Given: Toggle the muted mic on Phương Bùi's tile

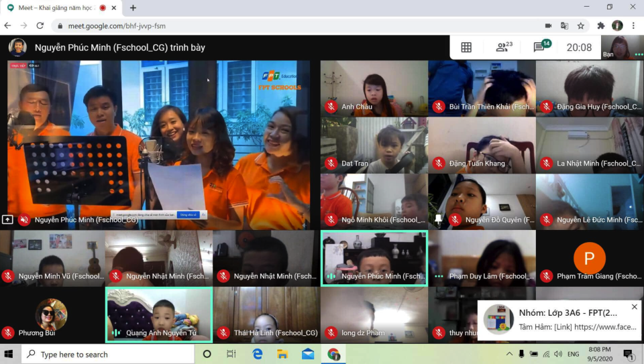Looking at the screenshot, I should coord(8,332).
